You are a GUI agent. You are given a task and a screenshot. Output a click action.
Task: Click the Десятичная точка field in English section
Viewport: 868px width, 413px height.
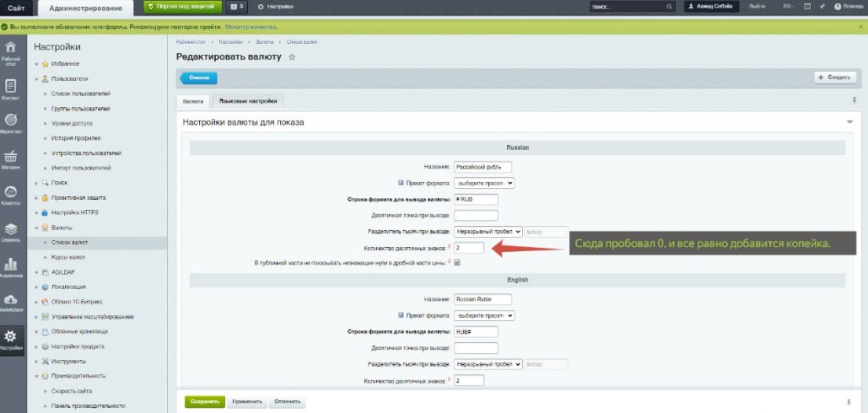pyautogui.click(x=476, y=348)
